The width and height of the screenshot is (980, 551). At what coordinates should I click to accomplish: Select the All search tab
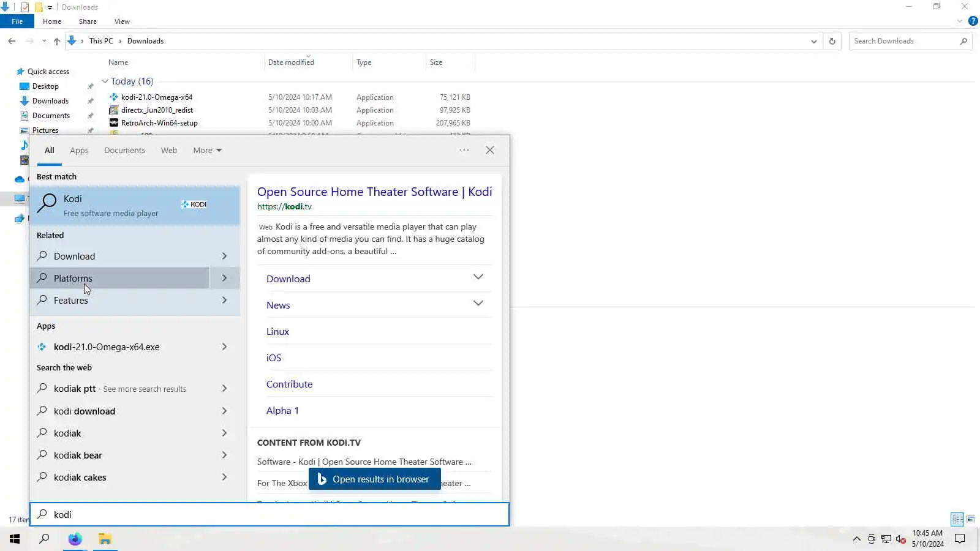[50, 150]
